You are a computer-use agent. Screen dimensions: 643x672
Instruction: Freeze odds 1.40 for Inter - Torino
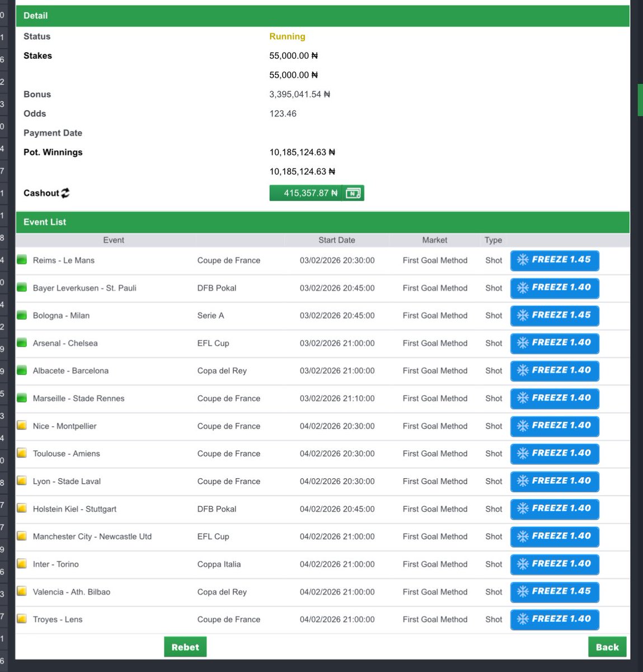coord(555,564)
